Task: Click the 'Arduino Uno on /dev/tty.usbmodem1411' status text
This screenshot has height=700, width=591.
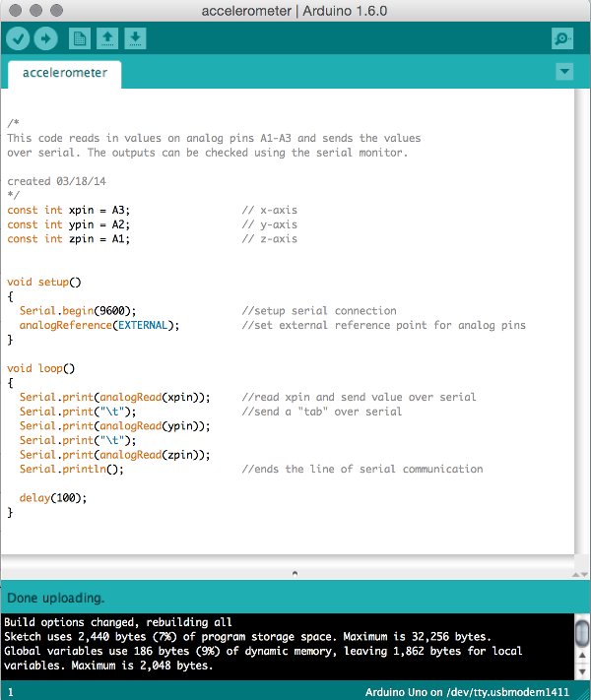Action: [x=467, y=692]
